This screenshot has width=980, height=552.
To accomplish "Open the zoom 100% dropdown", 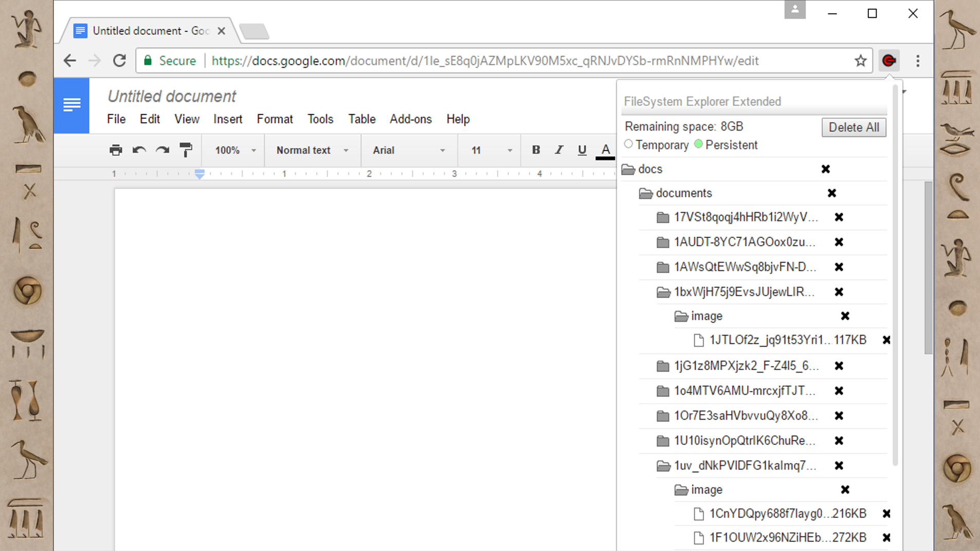I will click(x=235, y=150).
